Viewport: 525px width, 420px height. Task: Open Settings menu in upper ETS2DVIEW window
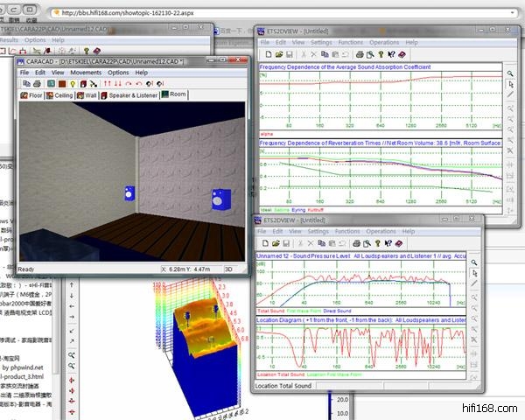320,41
